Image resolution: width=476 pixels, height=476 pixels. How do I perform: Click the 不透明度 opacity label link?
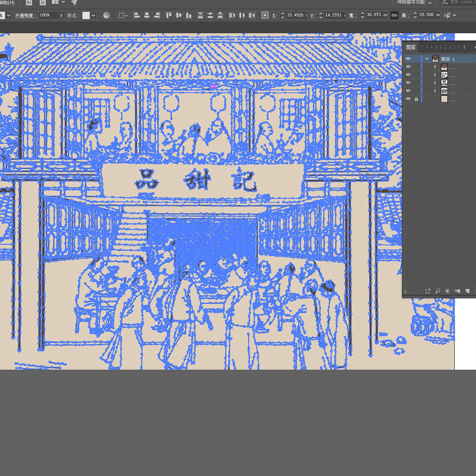[x=25, y=15]
